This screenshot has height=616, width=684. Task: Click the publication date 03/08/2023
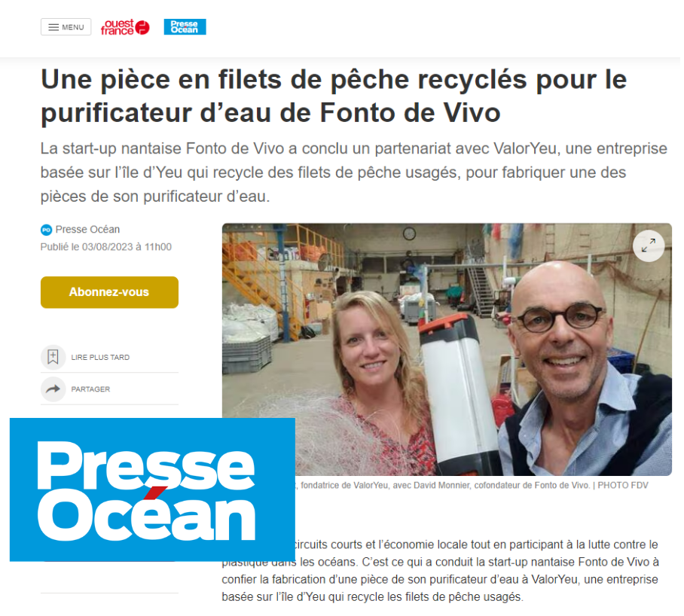coord(107,247)
